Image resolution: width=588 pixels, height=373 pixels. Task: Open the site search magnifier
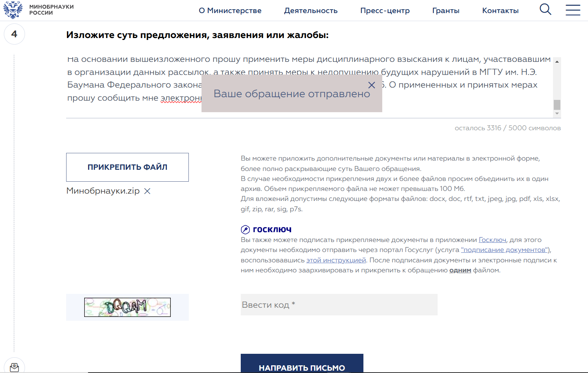545,9
